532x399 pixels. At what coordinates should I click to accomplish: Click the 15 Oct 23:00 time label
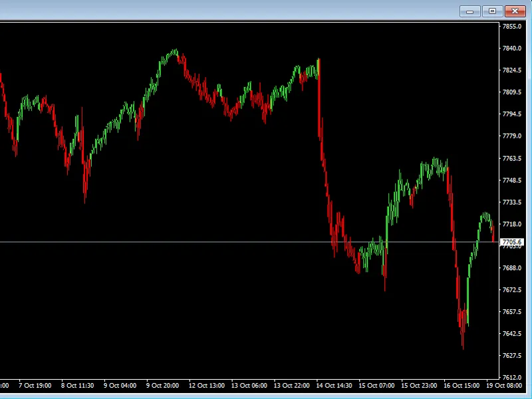(419, 386)
